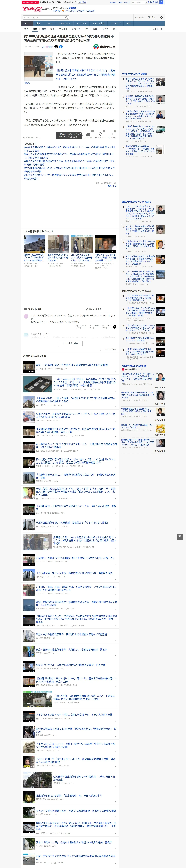The height and width of the screenshot is (868, 186).
Task: Open the related article about パール男
Action: [70, 149]
